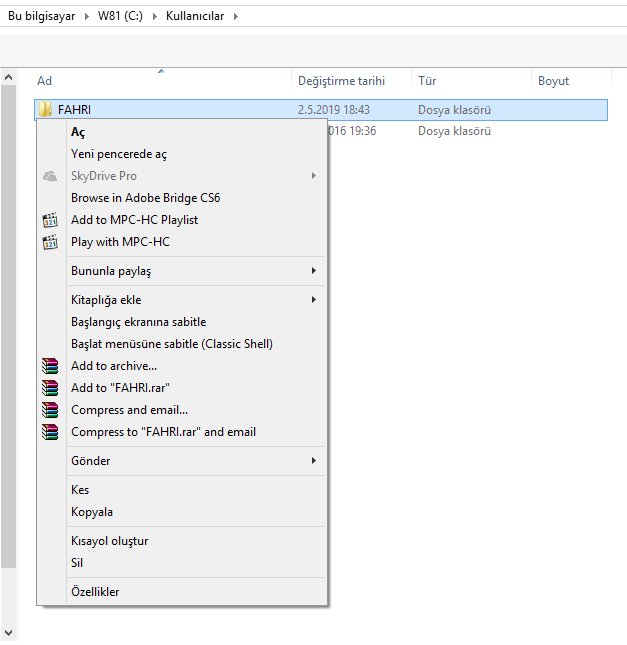Screen dimensions: 627x645
Task: Select Compress and email... entry
Action: tap(182, 410)
